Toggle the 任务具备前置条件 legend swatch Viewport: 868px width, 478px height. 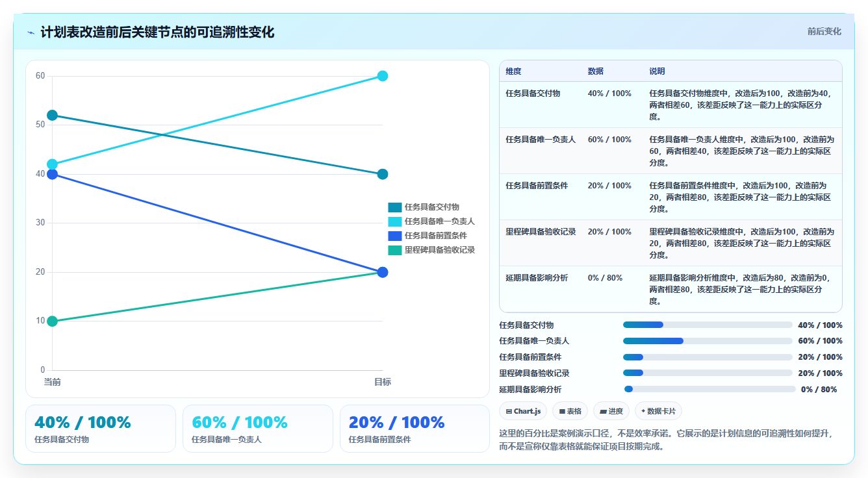pyautogui.click(x=395, y=236)
